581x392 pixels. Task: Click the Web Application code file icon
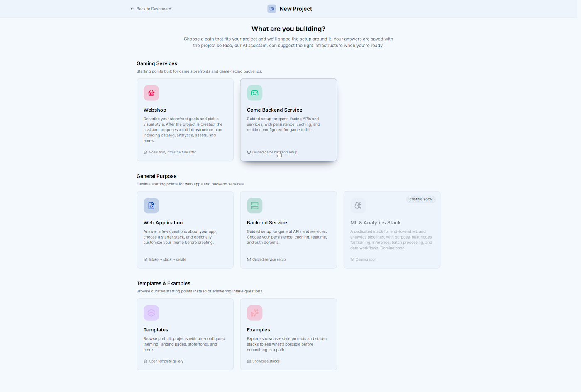(x=151, y=206)
